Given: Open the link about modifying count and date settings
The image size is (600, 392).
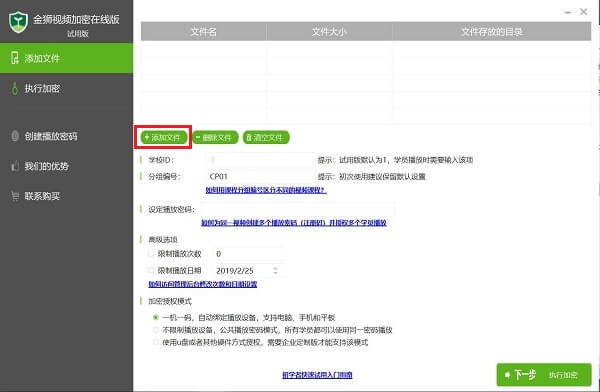Looking at the screenshot, I should (x=203, y=284).
